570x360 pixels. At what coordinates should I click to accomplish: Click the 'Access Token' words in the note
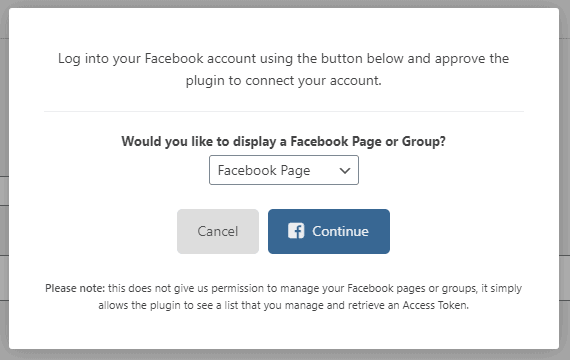pyautogui.click(x=435, y=305)
